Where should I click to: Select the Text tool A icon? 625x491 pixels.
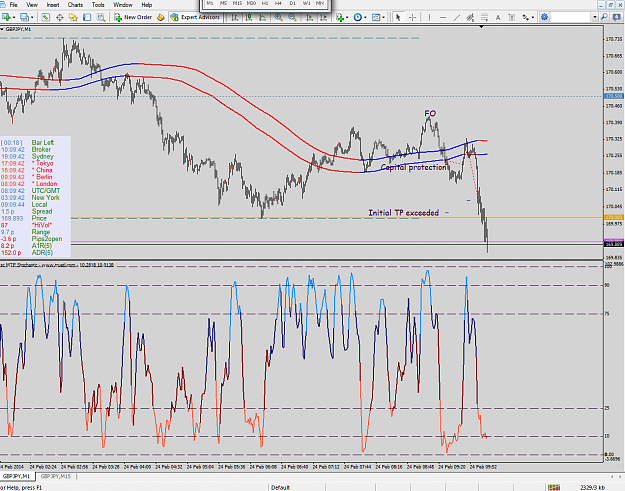coord(498,17)
